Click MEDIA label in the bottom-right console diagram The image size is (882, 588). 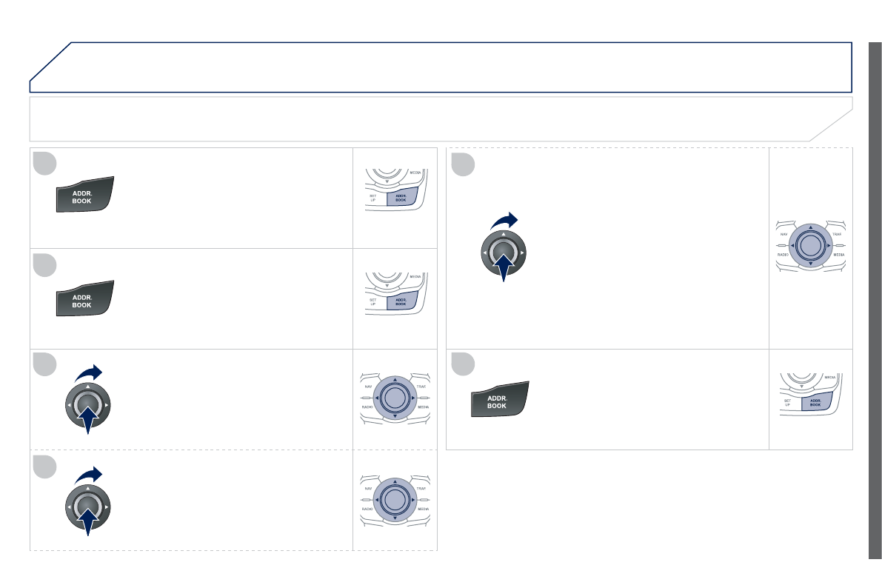[829, 378]
